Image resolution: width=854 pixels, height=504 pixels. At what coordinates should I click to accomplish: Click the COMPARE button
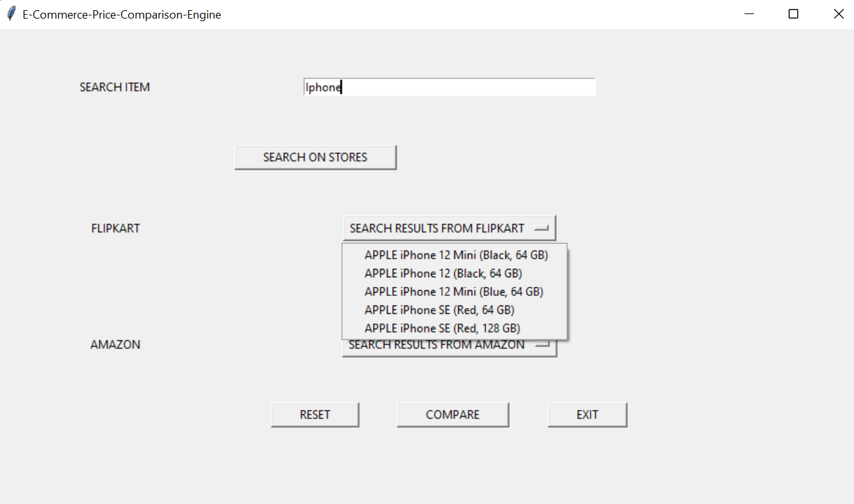453,414
